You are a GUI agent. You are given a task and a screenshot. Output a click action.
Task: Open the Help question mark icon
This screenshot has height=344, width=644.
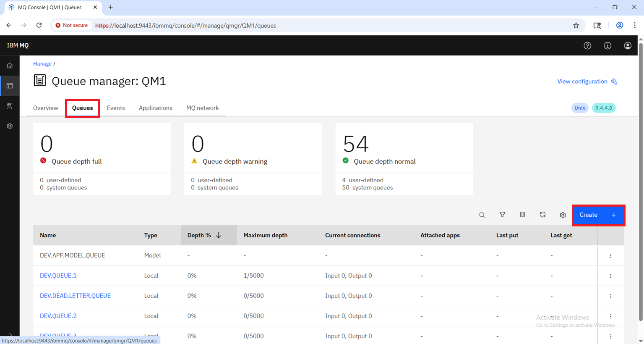(587, 45)
